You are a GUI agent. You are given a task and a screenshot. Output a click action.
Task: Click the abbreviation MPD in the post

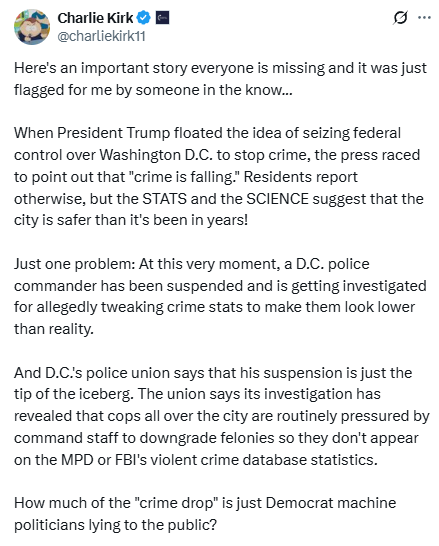[x=77, y=460]
